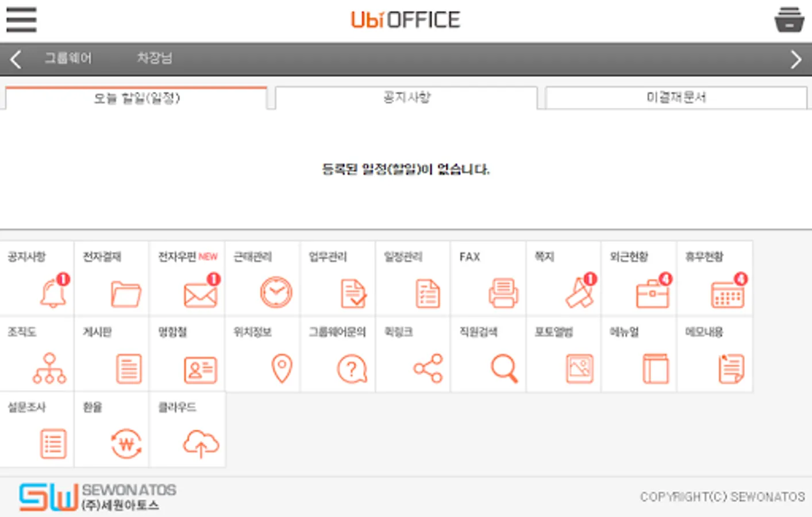Image resolution: width=812 pixels, height=517 pixels.
Task: Open the 휴무현황 calendar tile
Action: click(x=714, y=278)
